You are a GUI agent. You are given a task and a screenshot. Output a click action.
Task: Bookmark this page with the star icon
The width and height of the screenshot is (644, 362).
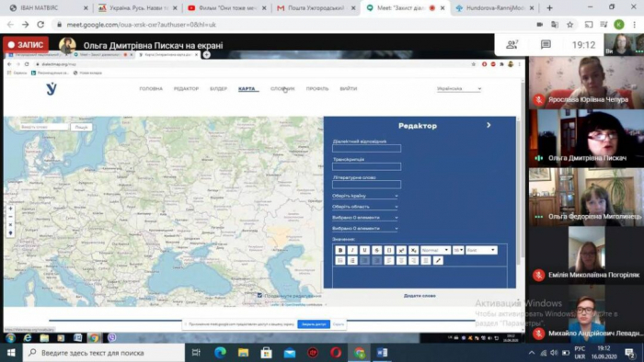click(x=570, y=25)
